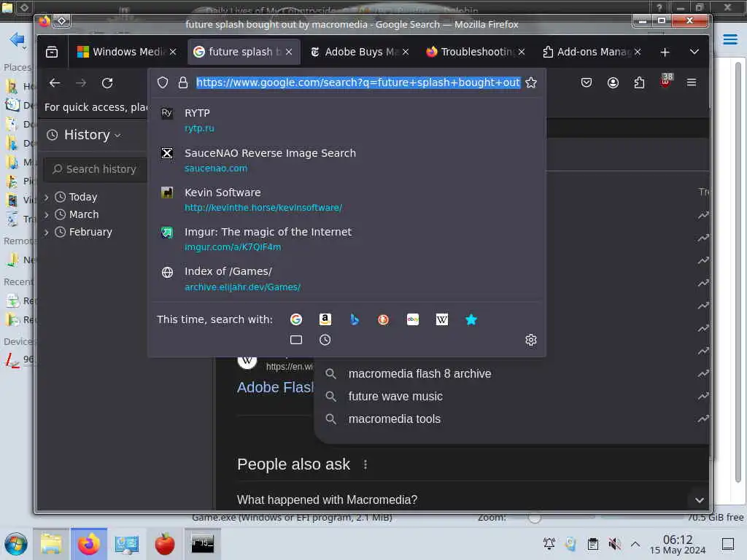Open file manager from the taskbar
The height and width of the screenshot is (560, 747).
tap(51, 544)
